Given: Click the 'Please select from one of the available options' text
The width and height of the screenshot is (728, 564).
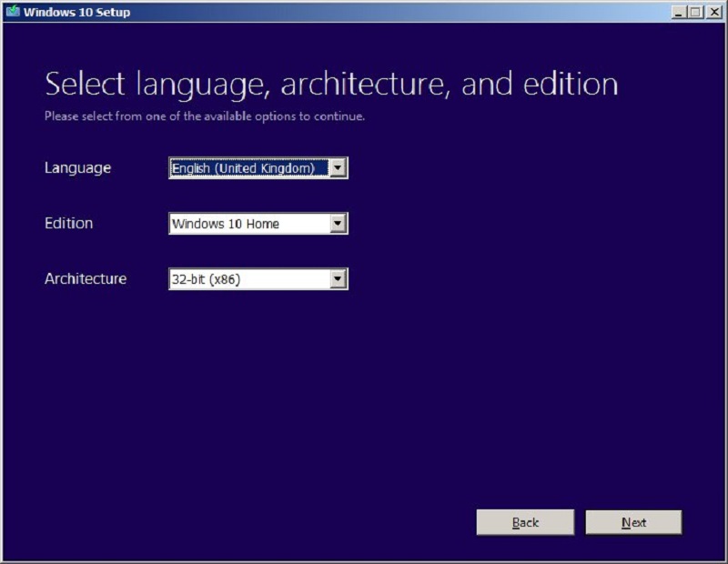Looking at the screenshot, I should [205, 116].
